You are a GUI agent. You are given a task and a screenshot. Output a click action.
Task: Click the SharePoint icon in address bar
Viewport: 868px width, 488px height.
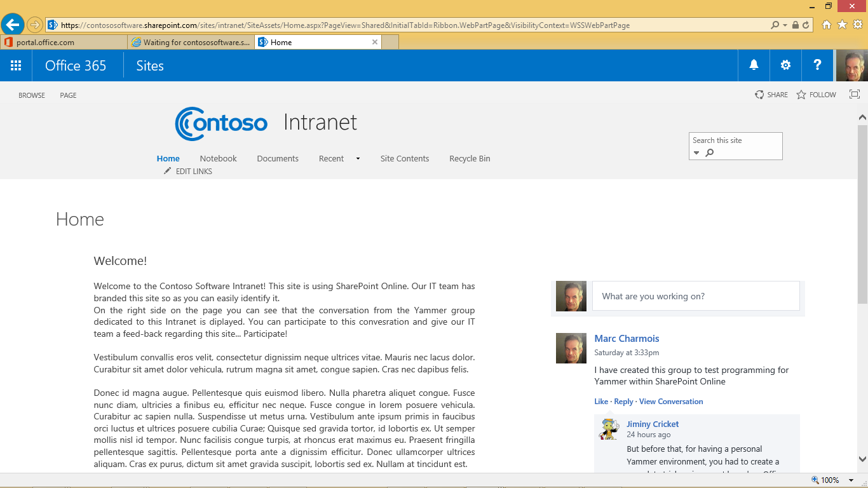click(x=53, y=25)
